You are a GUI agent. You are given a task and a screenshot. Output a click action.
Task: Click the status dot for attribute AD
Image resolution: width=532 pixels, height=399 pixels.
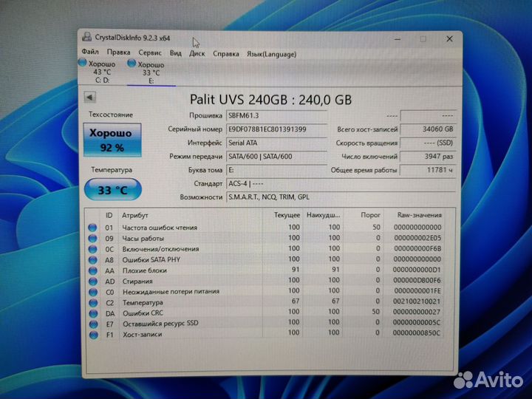click(93, 282)
